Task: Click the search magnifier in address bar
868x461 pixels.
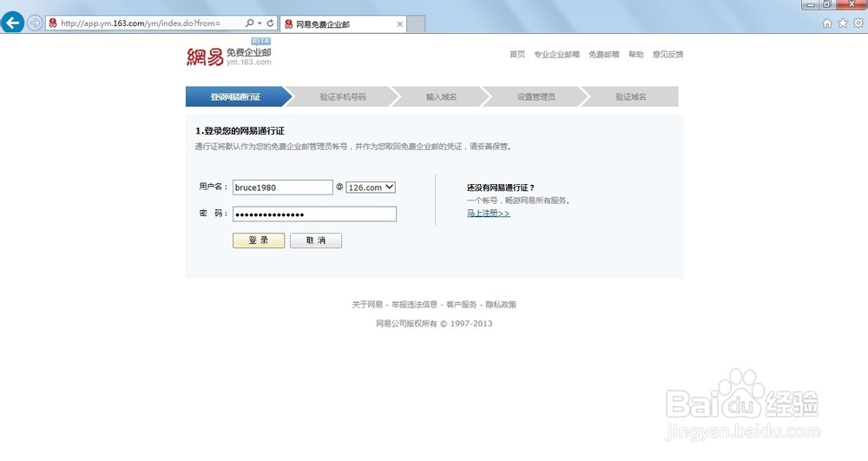Action: pyautogui.click(x=250, y=23)
